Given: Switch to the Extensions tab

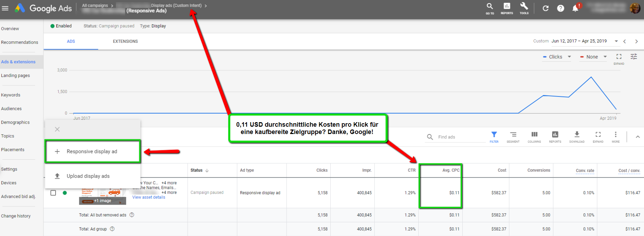Looking at the screenshot, I should pyautogui.click(x=125, y=41).
